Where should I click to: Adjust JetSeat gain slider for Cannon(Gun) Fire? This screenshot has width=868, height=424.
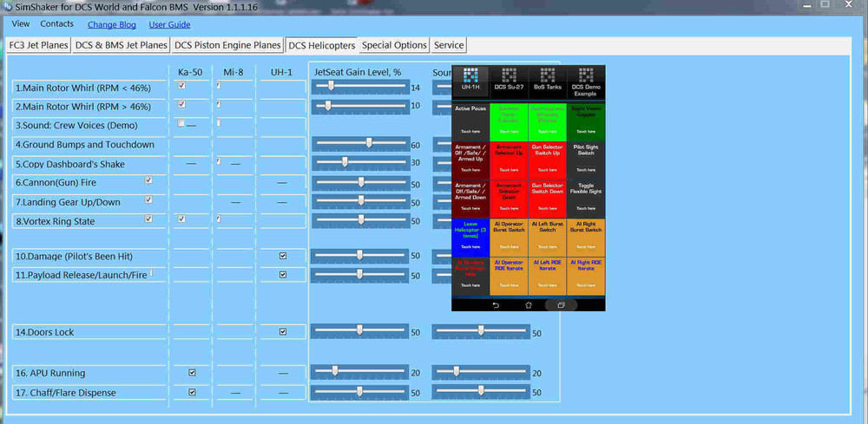pyautogui.click(x=360, y=183)
